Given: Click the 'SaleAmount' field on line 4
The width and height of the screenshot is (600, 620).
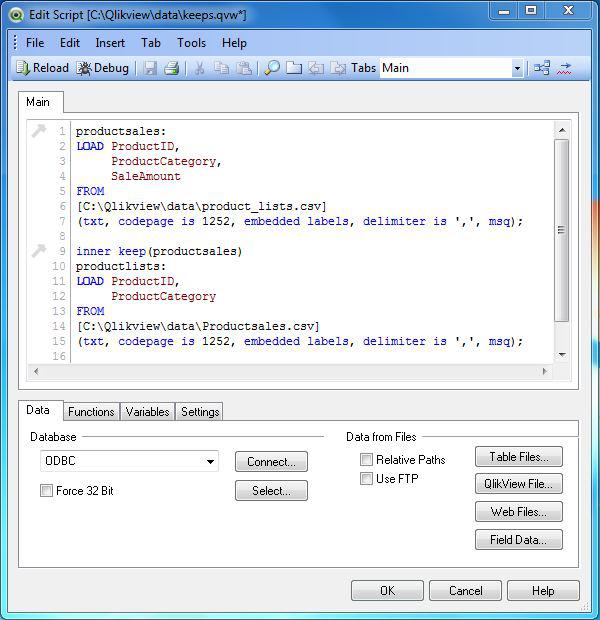Looking at the screenshot, I should tap(146, 176).
